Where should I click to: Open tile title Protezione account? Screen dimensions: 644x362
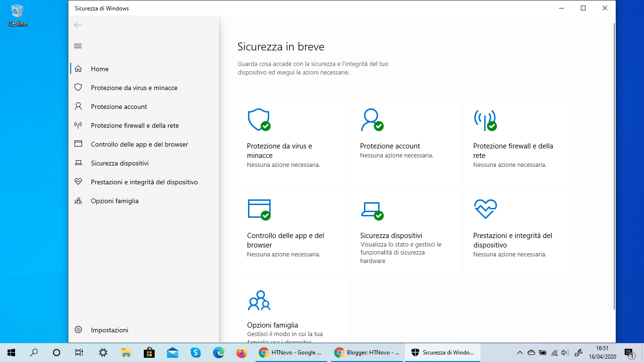coord(390,146)
